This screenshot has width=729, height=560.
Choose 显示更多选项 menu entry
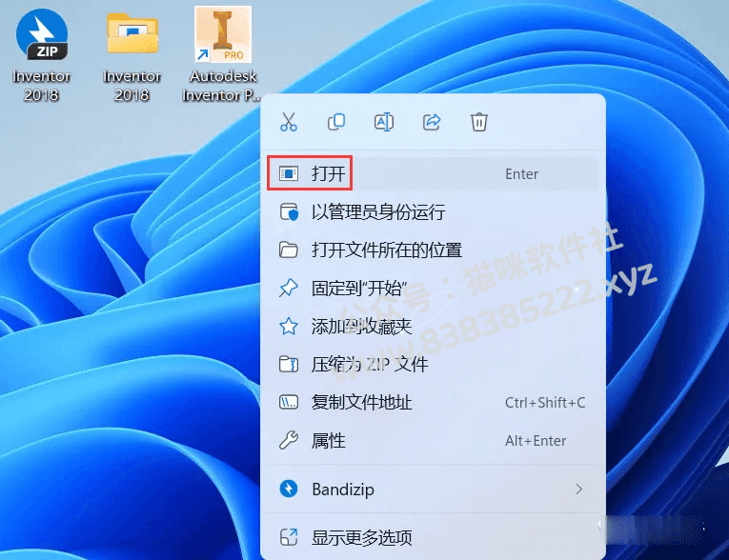[433, 538]
